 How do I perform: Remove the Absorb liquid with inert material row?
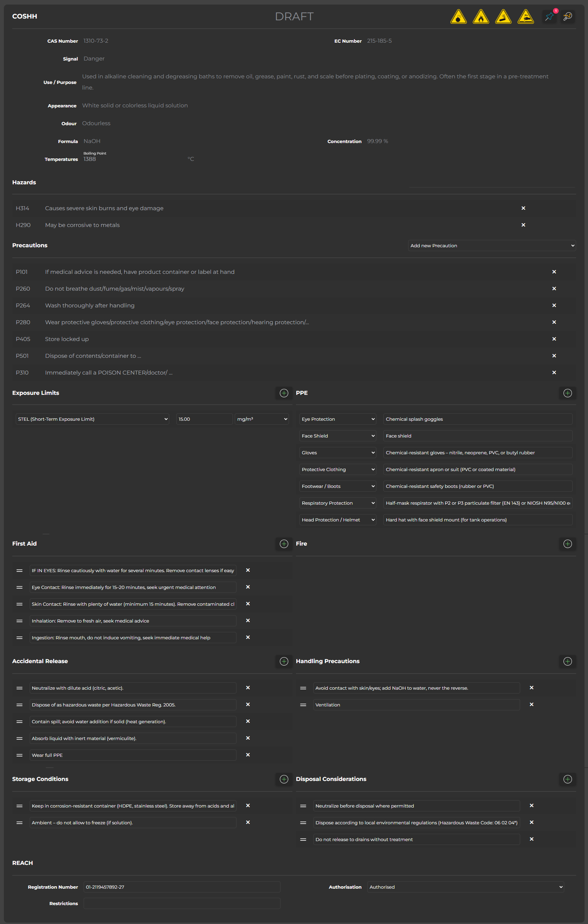(x=248, y=738)
